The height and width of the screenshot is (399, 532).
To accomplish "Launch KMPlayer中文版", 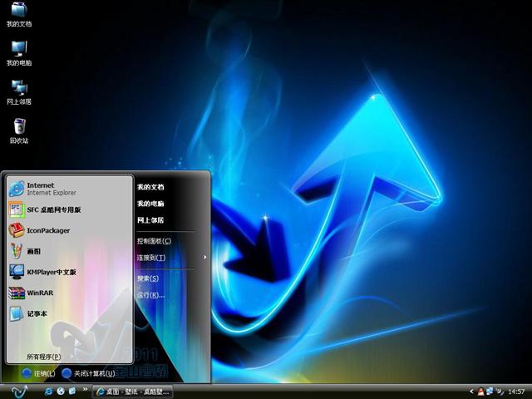I will (x=70, y=272).
